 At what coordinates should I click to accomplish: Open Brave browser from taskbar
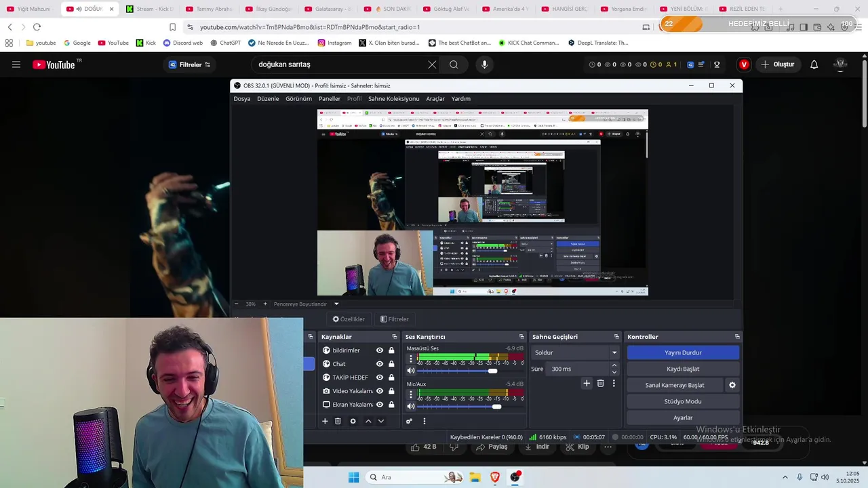[x=495, y=477]
